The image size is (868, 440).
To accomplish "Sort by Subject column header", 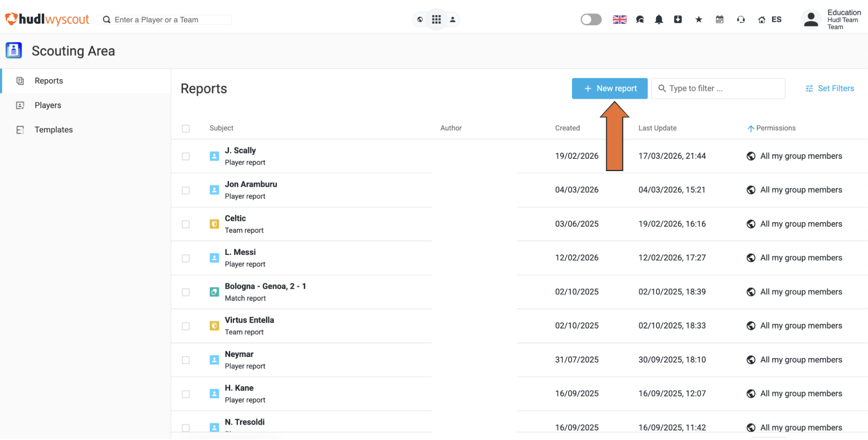I will [221, 128].
